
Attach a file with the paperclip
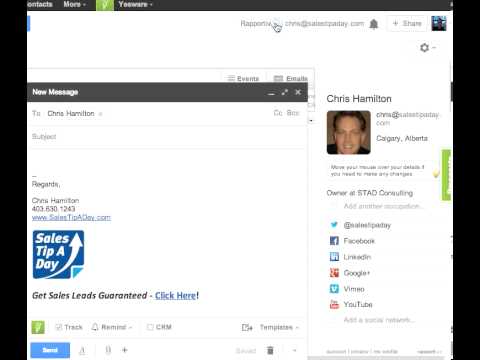click(x=108, y=350)
